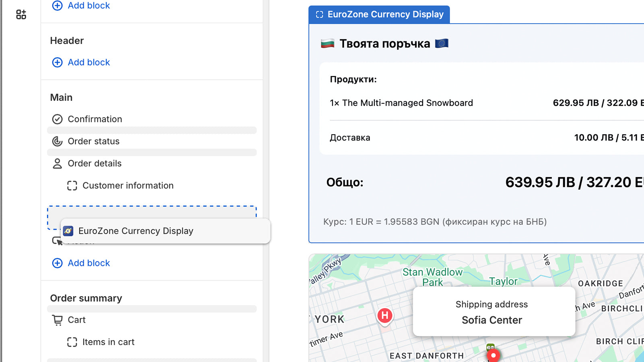The width and height of the screenshot is (644, 362).
Task: Click the Customer information block icon
Action: pos(72,185)
